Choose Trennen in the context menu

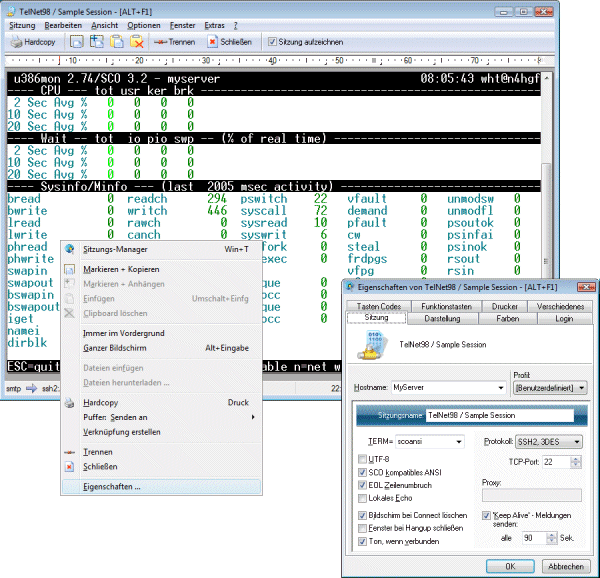(x=161, y=452)
